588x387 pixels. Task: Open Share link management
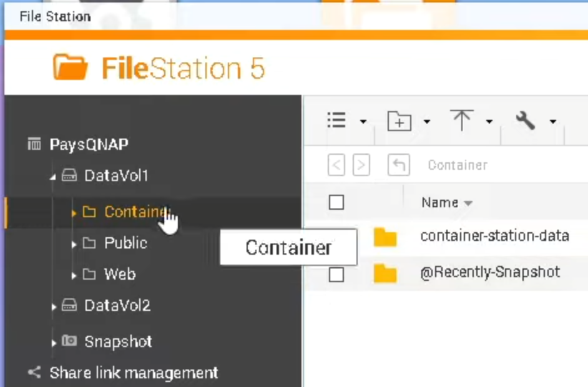(134, 373)
